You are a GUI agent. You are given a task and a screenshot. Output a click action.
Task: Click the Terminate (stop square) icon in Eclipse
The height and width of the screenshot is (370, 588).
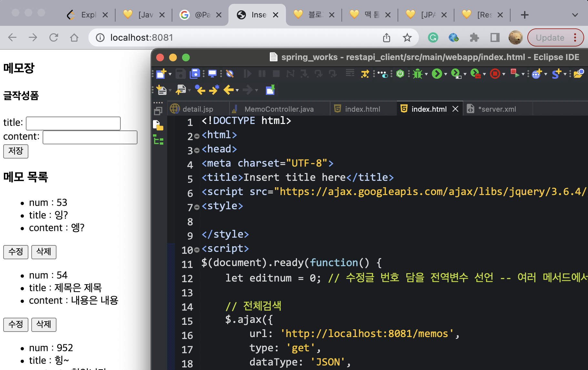coord(276,74)
